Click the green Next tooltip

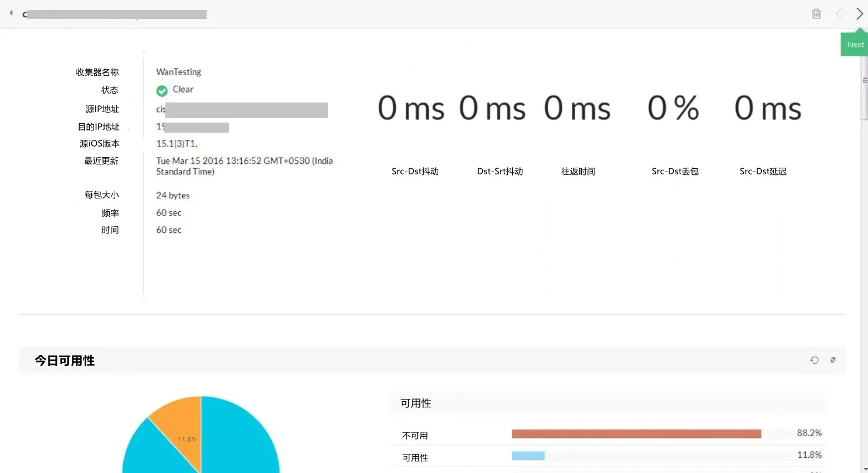(855, 44)
